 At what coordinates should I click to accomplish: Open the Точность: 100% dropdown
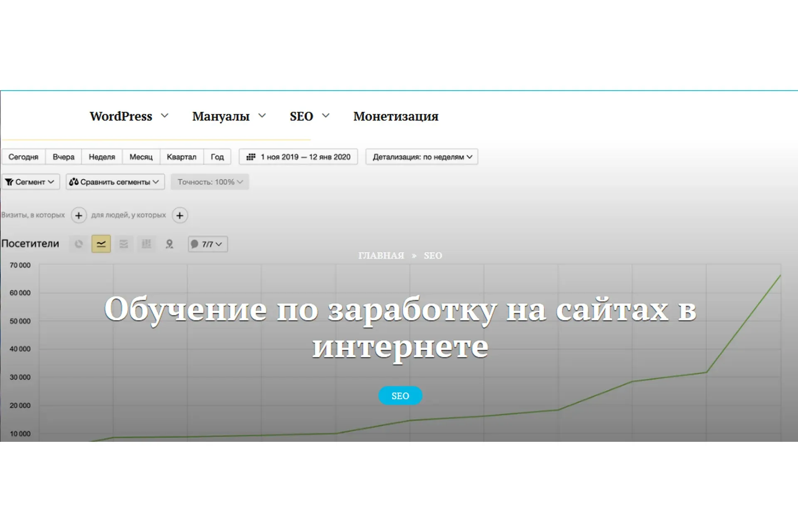click(210, 182)
